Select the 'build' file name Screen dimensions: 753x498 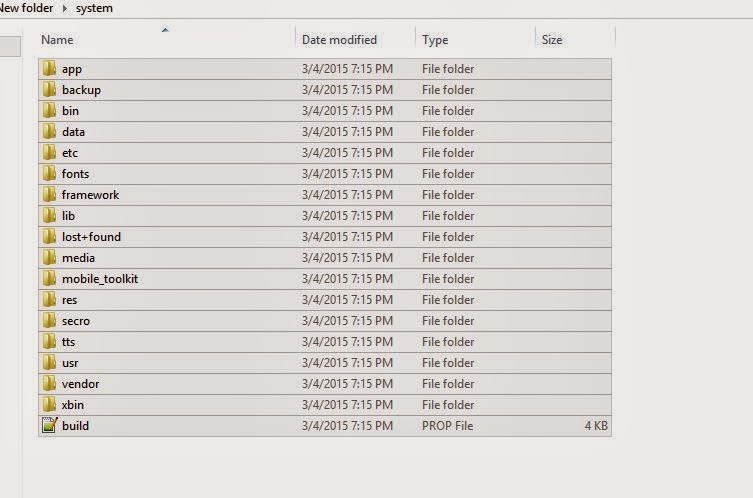[75, 426]
